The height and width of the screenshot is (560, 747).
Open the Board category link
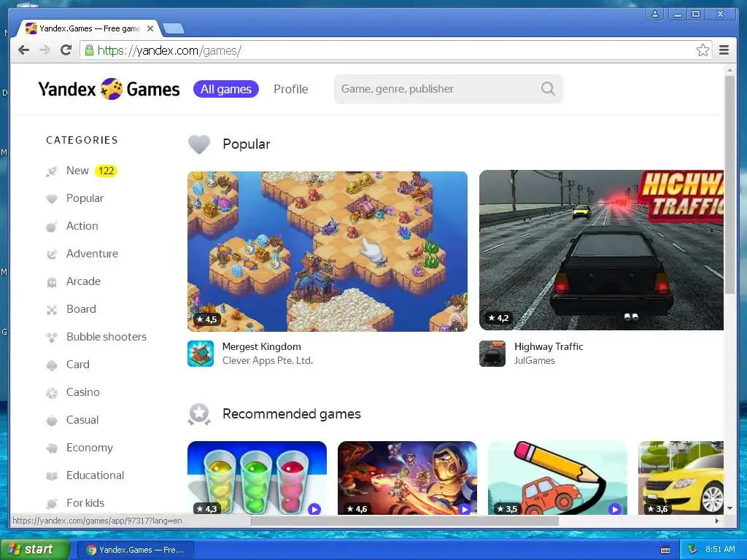click(82, 308)
